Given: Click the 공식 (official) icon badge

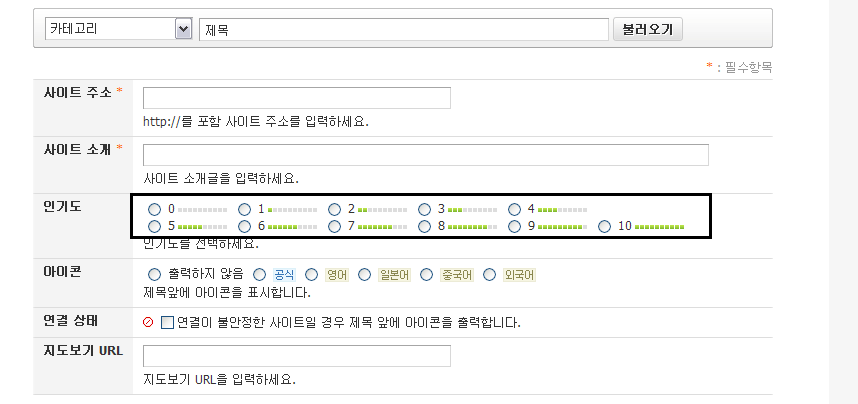Looking at the screenshot, I should tap(284, 274).
